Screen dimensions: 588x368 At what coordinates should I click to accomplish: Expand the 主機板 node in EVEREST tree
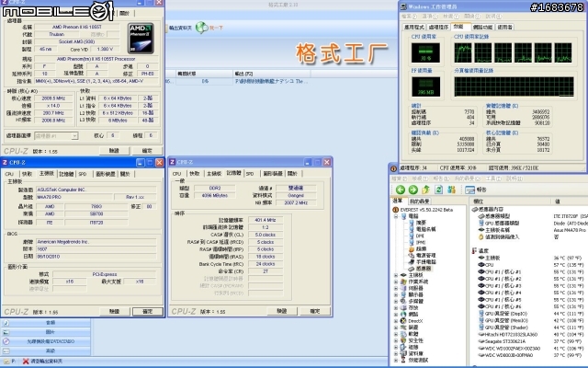pos(396,275)
